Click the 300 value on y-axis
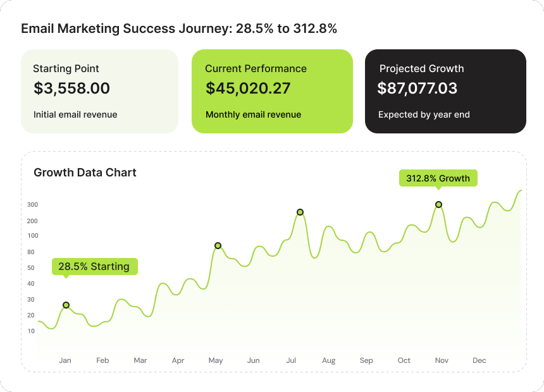The image size is (544, 392). tap(32, 205)
